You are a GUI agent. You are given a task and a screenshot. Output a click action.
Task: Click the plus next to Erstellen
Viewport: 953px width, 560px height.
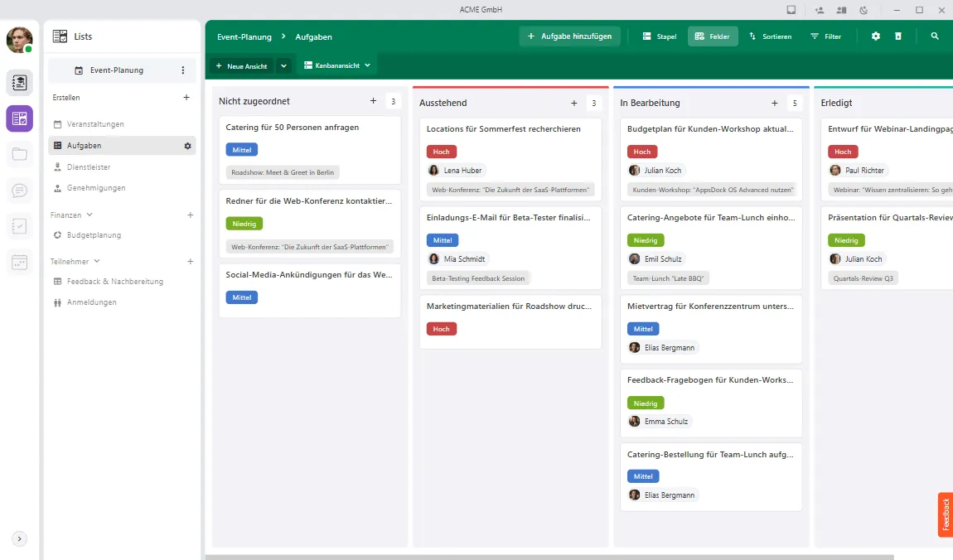[186, 97]
